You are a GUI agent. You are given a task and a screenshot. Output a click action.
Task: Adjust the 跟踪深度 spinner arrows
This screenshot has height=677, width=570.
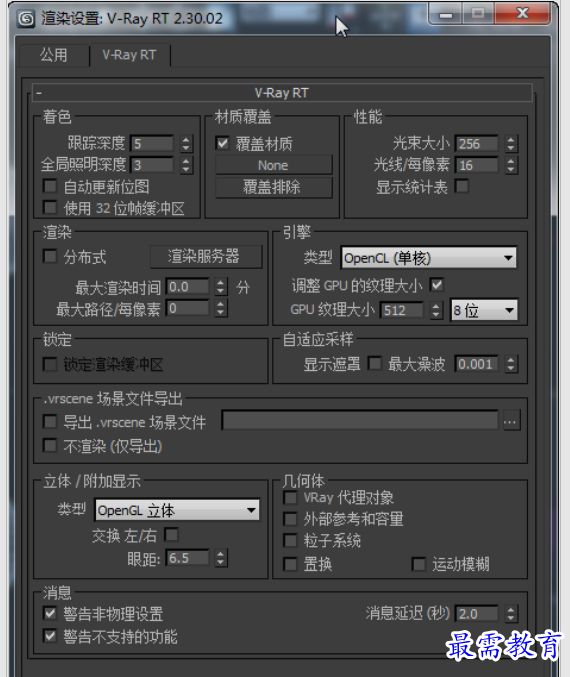click(x=186, y=144)
